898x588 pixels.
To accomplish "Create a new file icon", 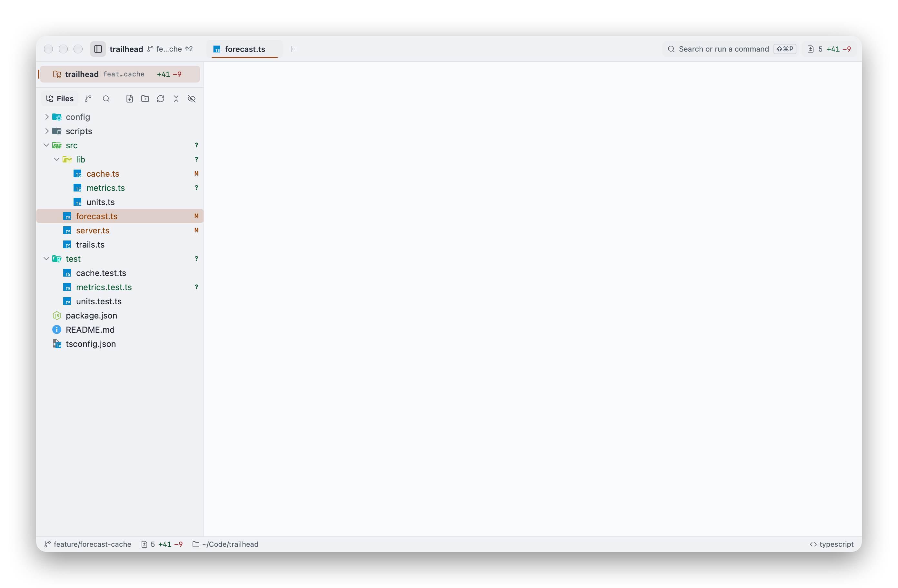I will pyautogui.click(x=129, y=98).
